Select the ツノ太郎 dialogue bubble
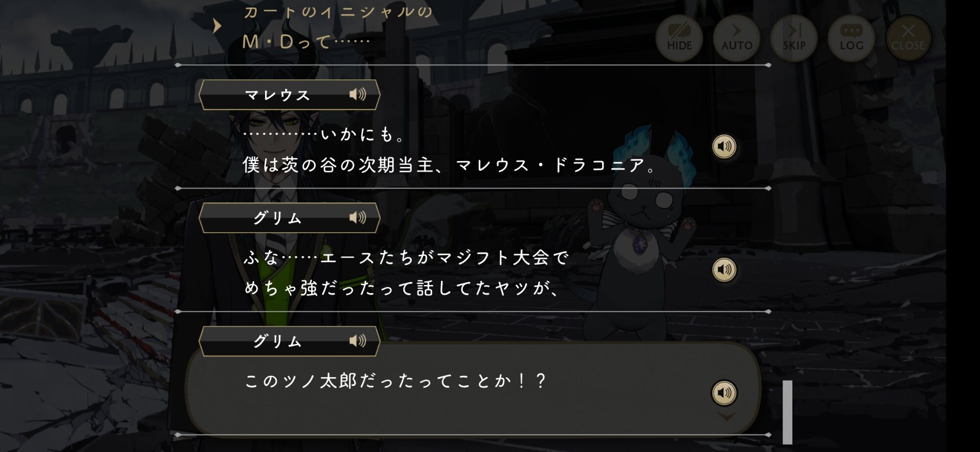This screenshot has height=452, width=980. click(x=473, y=389)
